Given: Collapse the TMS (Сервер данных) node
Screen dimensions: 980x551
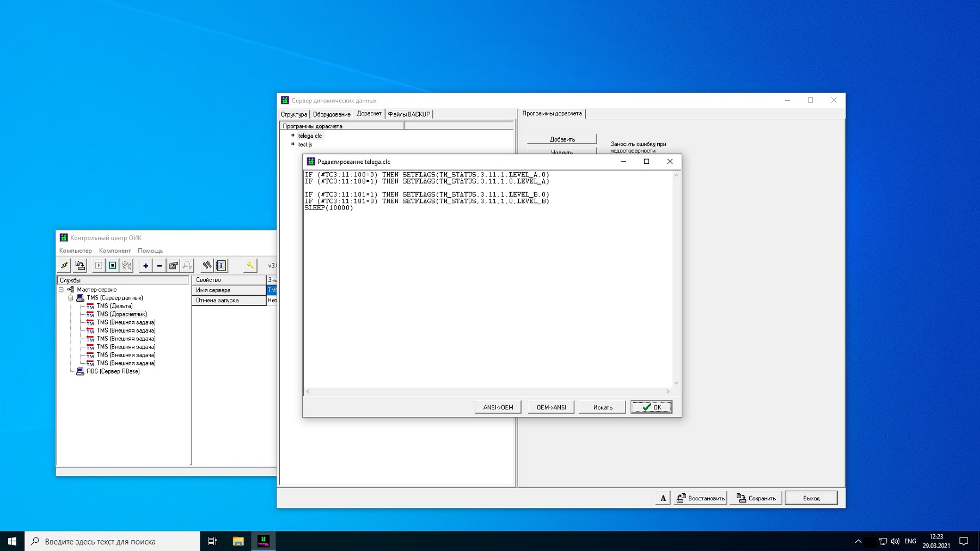Looking at the screenshot, I should coord(71,298).
